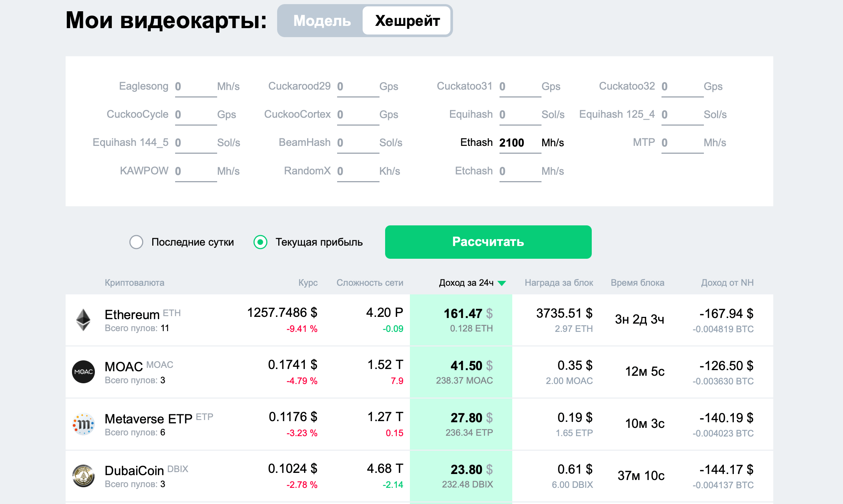Click the Cuckatoo31 input field
Viewport: 843px width, 504px height.
pyautogui.click(x=520, y=87)
